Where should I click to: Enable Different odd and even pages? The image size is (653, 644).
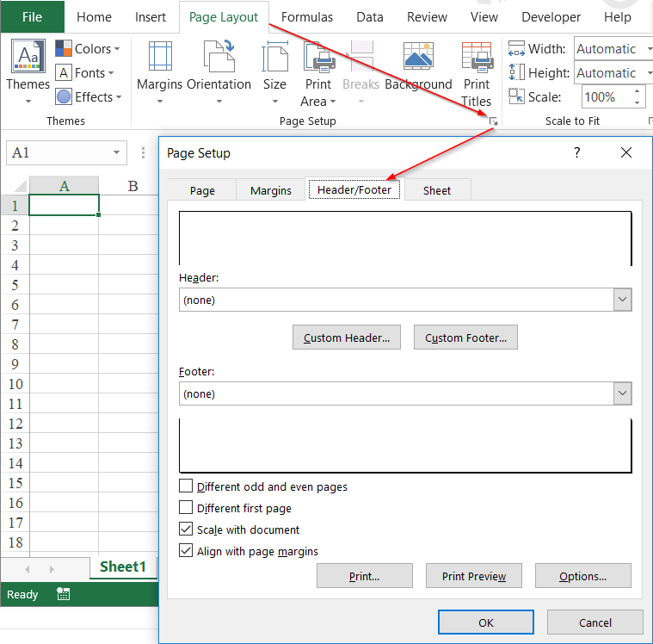(x=186, y=486)
